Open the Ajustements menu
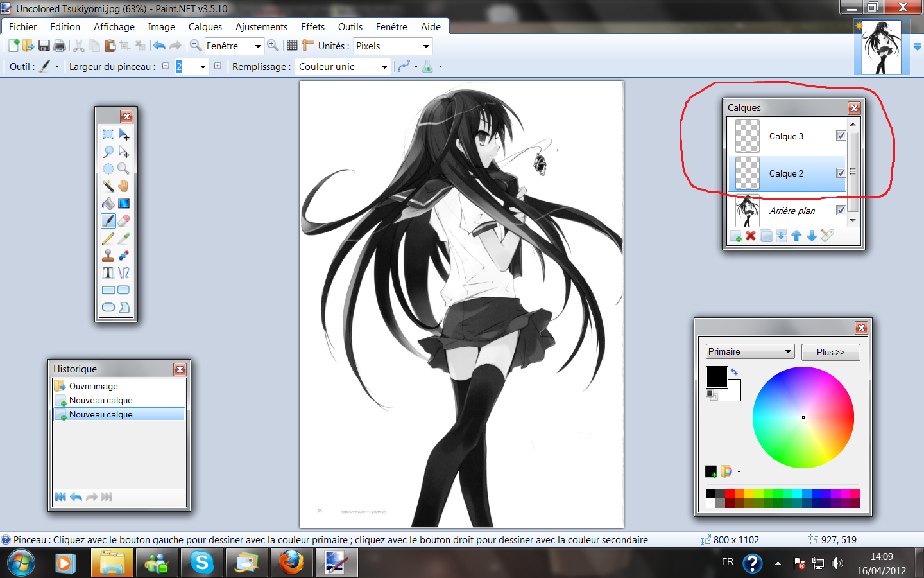 point(261,26)
